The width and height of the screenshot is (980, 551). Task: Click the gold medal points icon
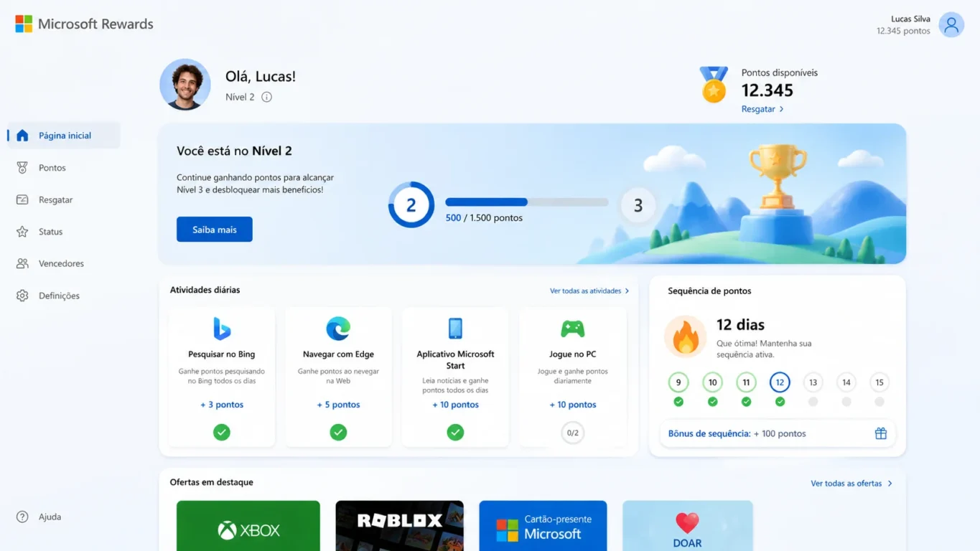(714, 85)
